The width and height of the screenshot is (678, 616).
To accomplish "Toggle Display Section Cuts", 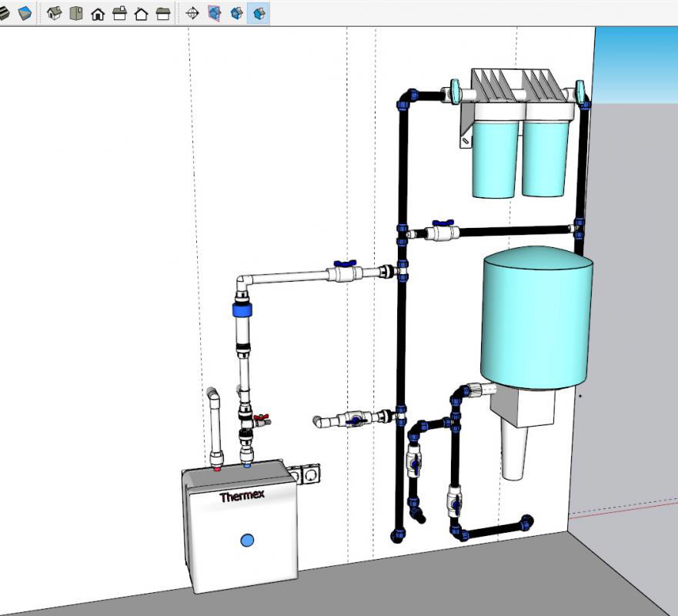I will click(236, 13).
